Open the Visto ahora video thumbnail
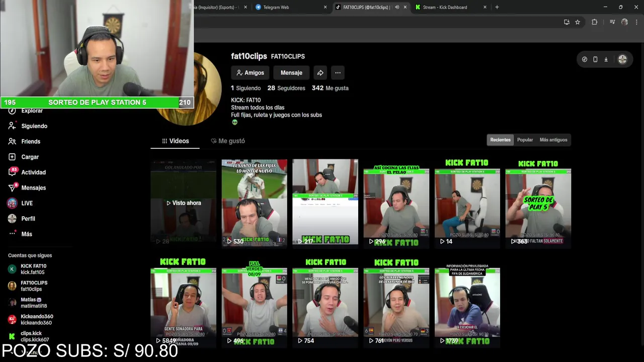 click(x=183, y=203)
